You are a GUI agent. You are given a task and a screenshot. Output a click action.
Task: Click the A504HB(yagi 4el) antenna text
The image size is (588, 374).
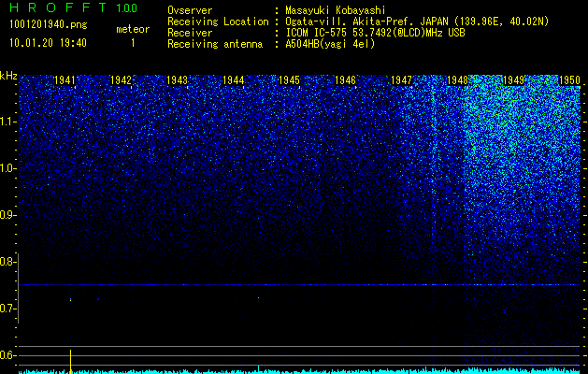330,44
